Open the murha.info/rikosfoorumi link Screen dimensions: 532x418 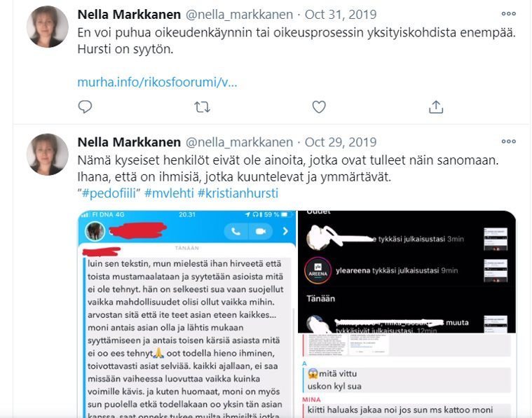point(157,82)
